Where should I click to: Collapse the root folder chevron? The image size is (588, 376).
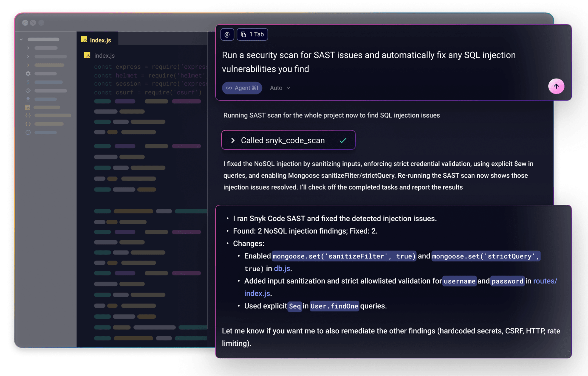[x=21, y=39]
